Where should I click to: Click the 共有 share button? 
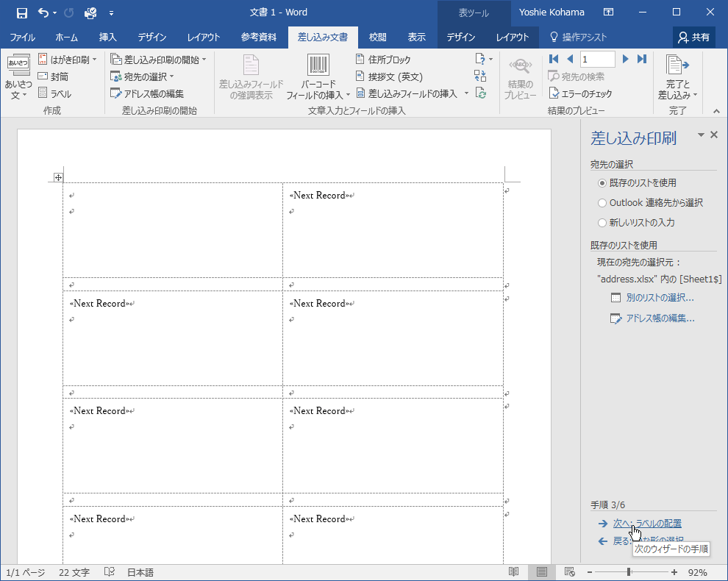(693, 38)
